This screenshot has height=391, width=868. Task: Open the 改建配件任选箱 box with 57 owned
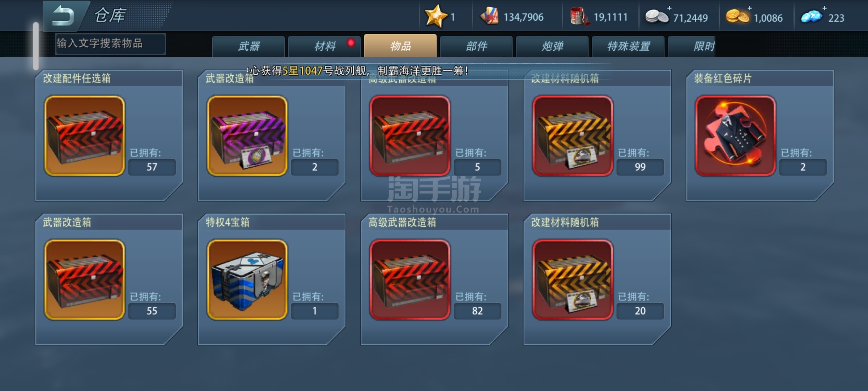[x=84, y=136]
